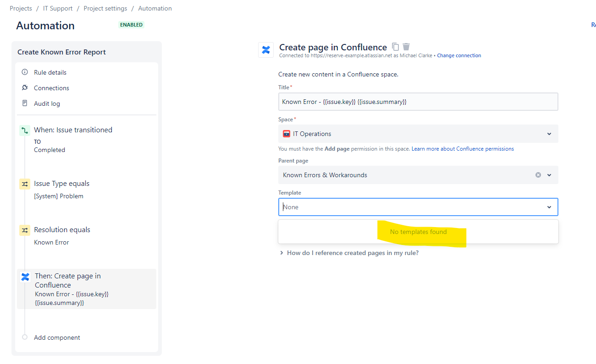This screenshot has height=364, width=596.
Task: Open Learn more about Confluence permissions link
Action: [x=463, y=149]
